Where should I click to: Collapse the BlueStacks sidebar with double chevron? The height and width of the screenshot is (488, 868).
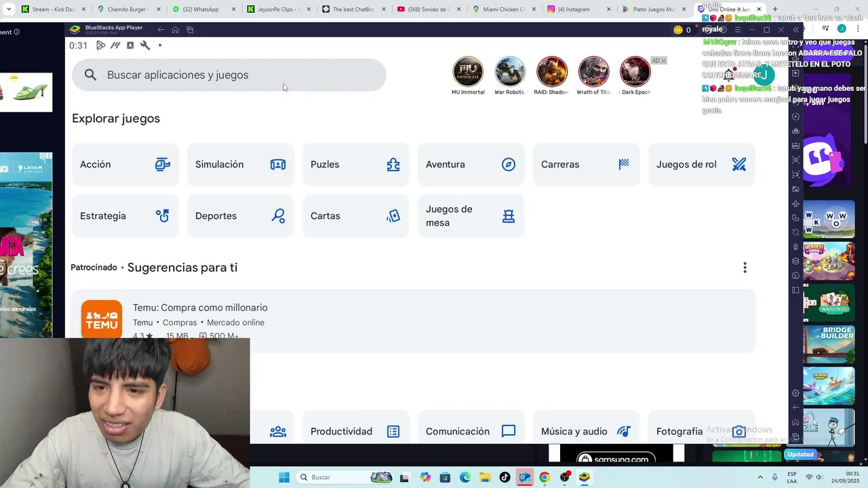coord(795,30)
